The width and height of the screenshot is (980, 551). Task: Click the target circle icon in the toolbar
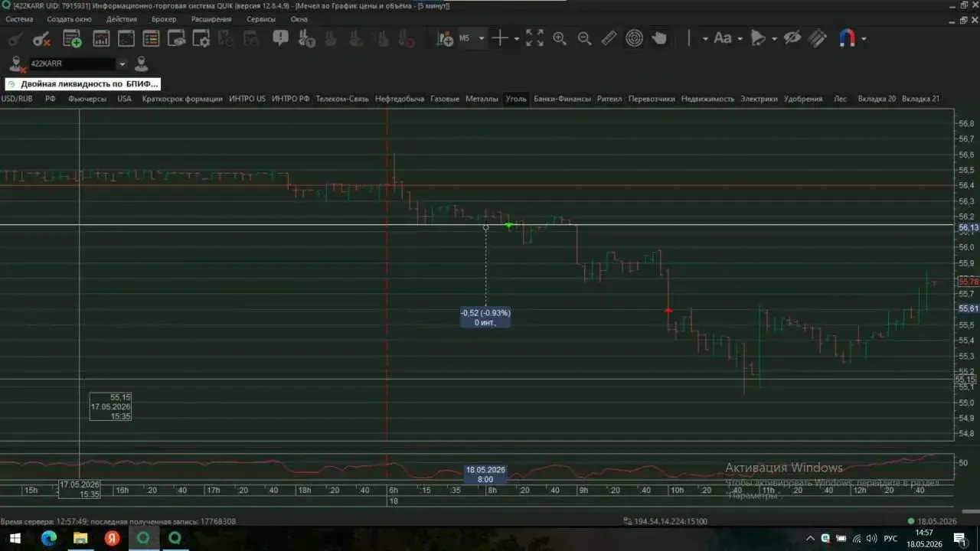point(634,38)
